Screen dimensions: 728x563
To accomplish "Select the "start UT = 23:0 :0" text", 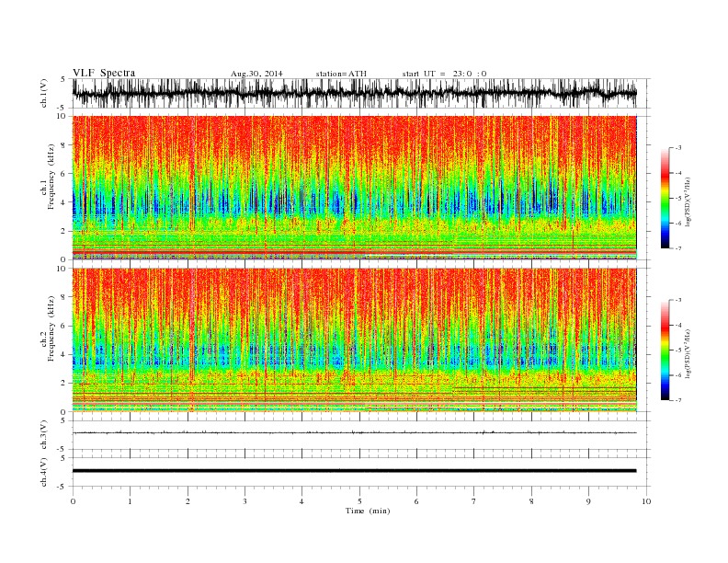I will [x=444, y=74].
